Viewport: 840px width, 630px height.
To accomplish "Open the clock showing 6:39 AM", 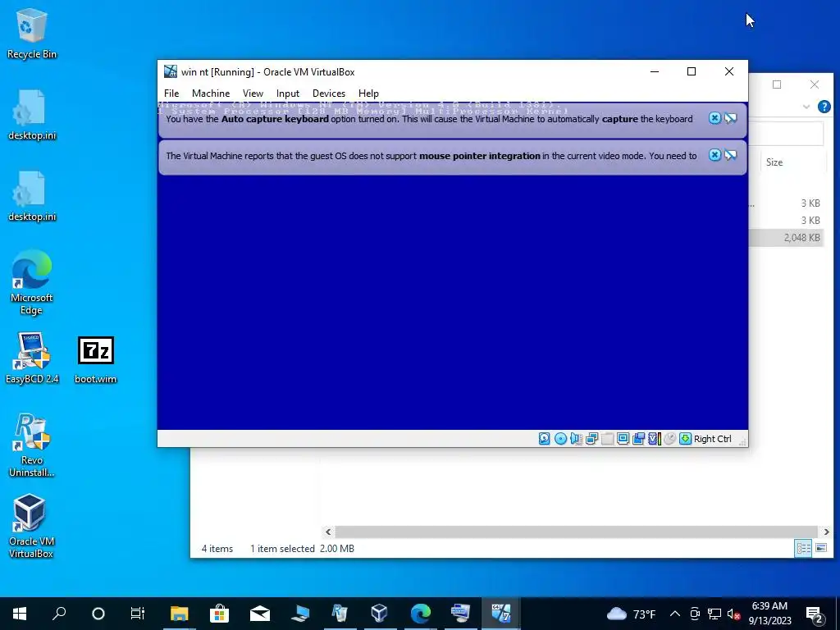I will coord(769,614).
